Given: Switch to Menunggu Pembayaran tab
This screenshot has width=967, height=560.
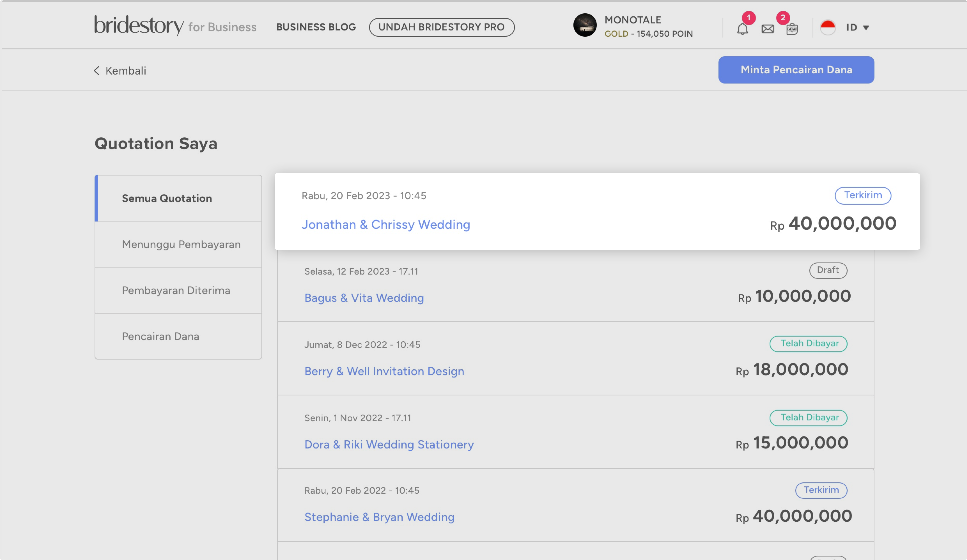Looking at the screenshot, I should (181, 244).
